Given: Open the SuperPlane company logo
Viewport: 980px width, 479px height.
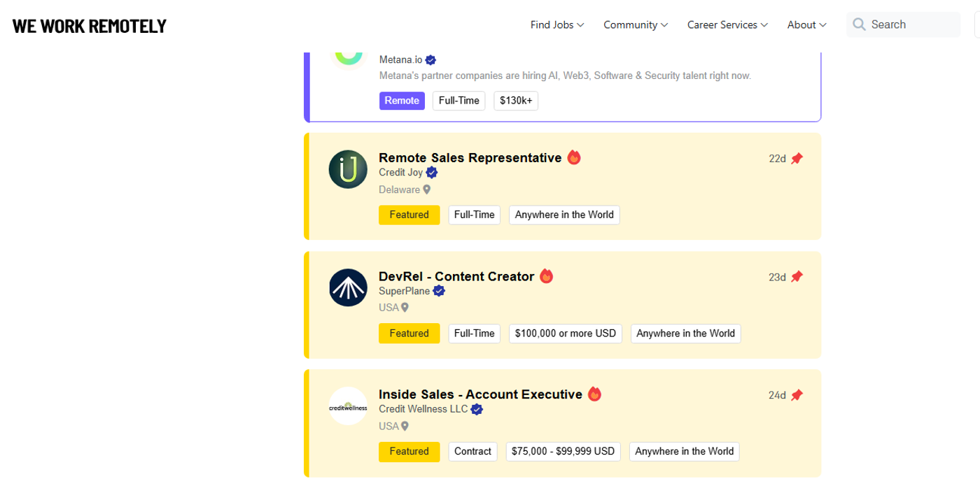Looking at the screenshot, I should [x=348, y=287].
